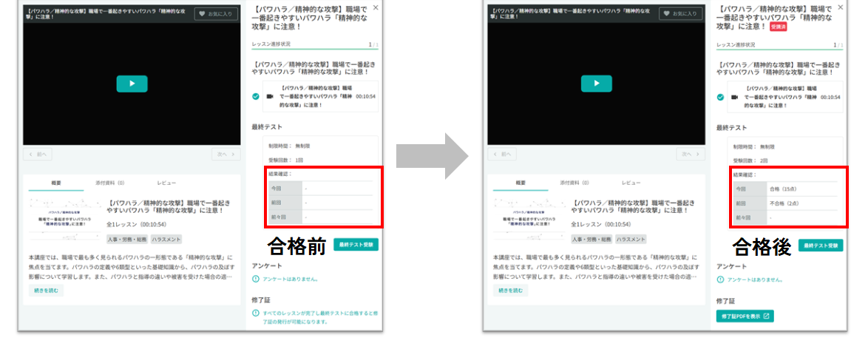Click 受講済 red badge in right screenshot

tap(779, 27)
